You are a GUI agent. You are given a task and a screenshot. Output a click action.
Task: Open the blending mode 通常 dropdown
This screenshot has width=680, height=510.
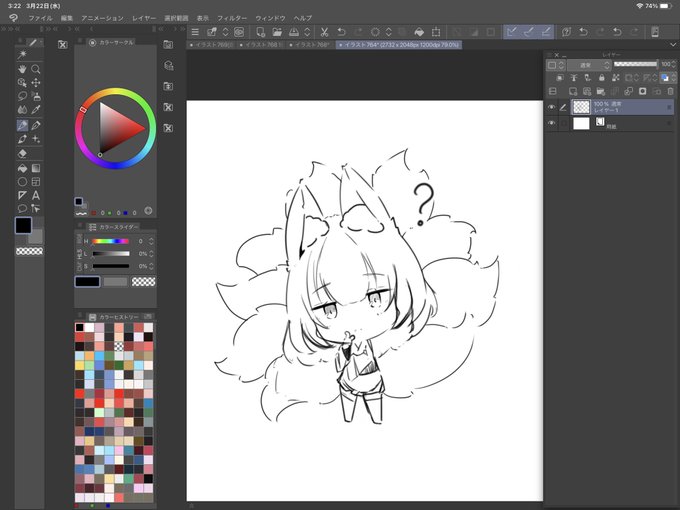(589, 65)
